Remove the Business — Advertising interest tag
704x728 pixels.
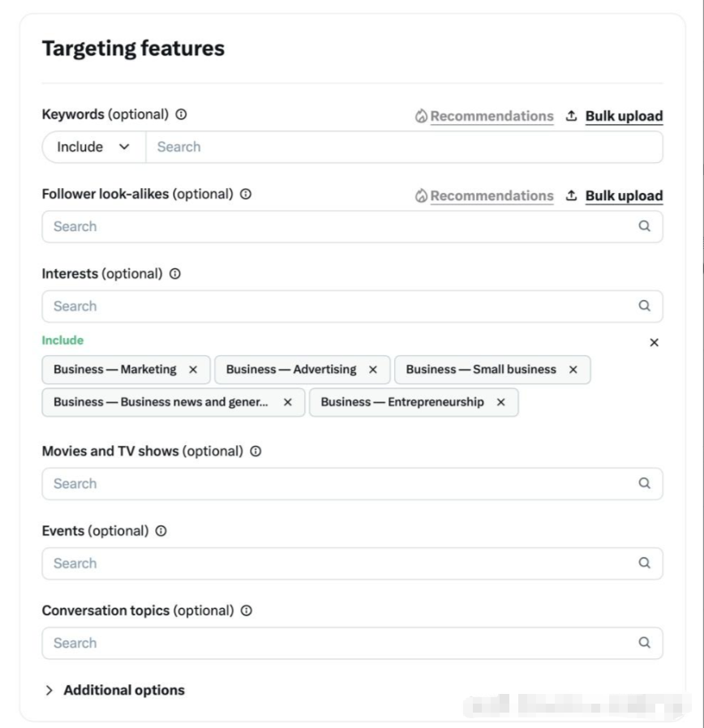coord(373,370)
